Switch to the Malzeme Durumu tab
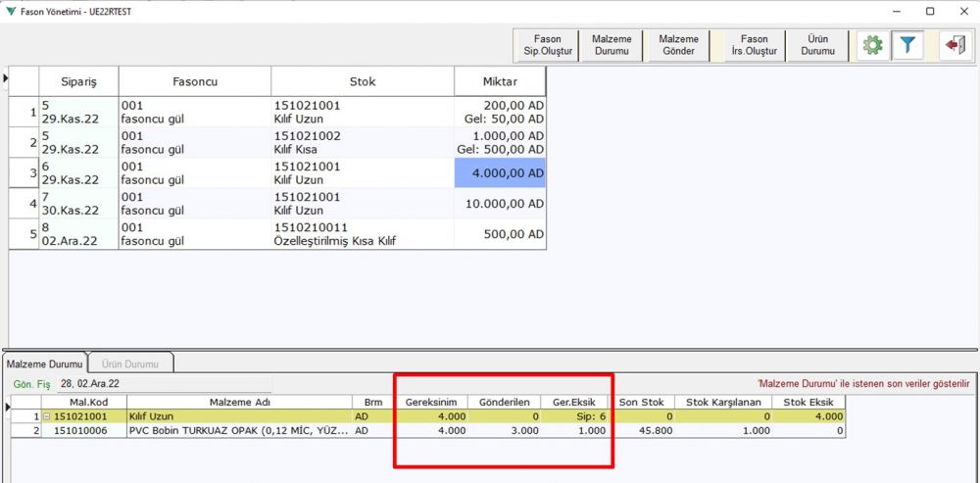Viewport: 980px width, 483px height. coord(45,362)
